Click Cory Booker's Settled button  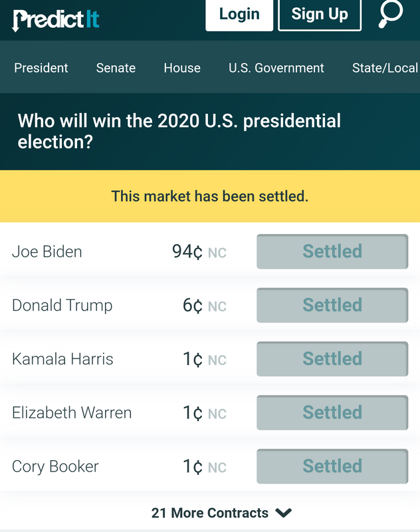pyautogui.click(x=332, y=466)
